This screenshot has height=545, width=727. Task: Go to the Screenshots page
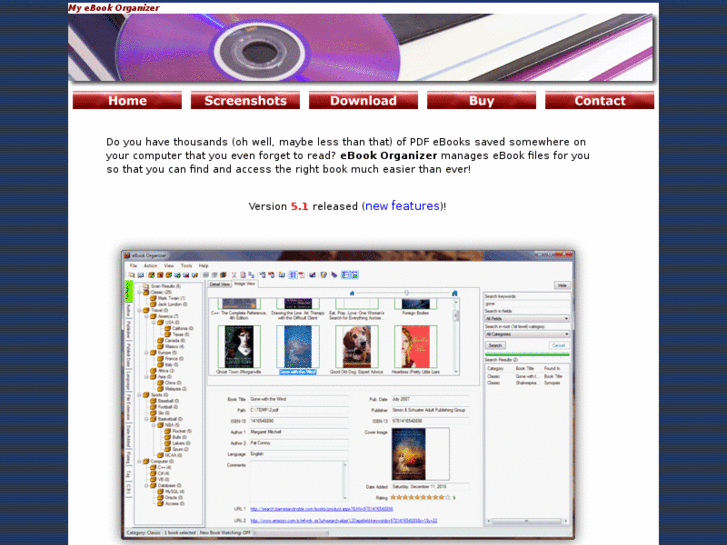[245, 101]
